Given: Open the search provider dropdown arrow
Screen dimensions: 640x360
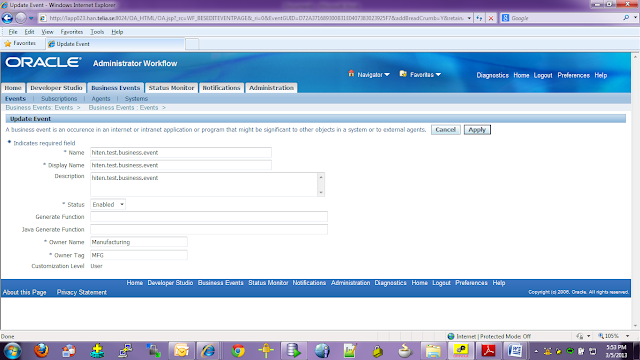Looking at the screenshot, I should 635,18.
